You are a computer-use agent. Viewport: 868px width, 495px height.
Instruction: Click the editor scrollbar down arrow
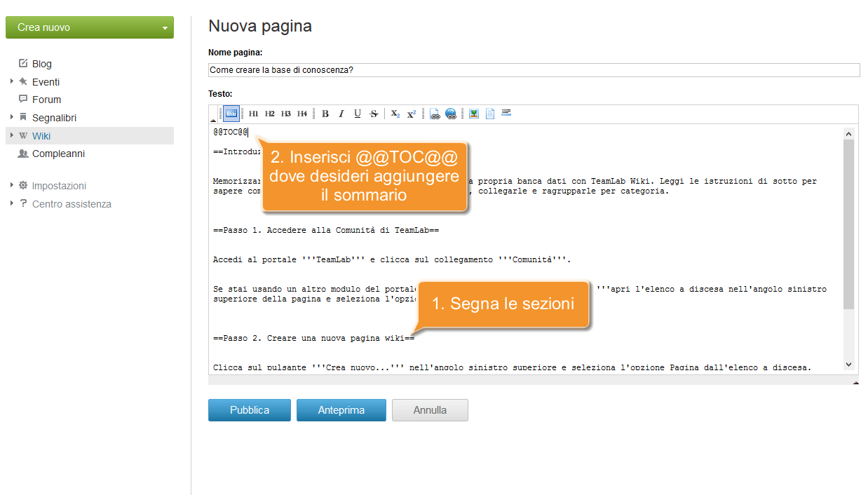pos(848,364)
